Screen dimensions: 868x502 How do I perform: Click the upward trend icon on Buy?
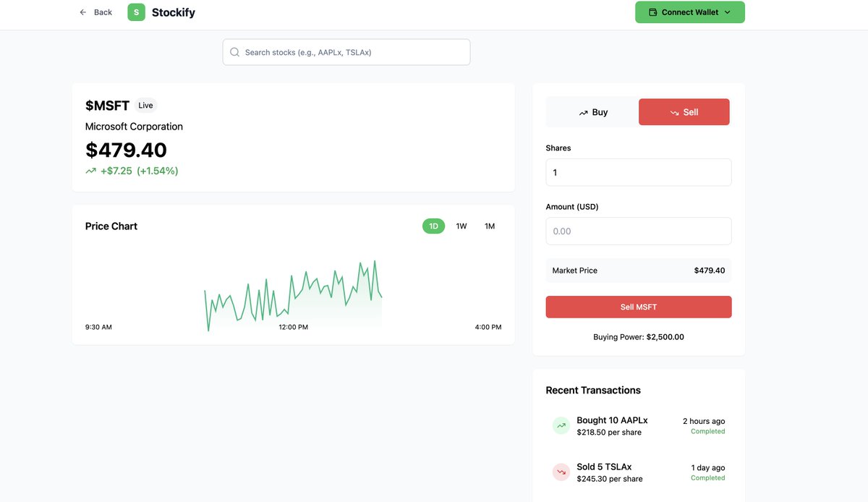pos(583,113)
